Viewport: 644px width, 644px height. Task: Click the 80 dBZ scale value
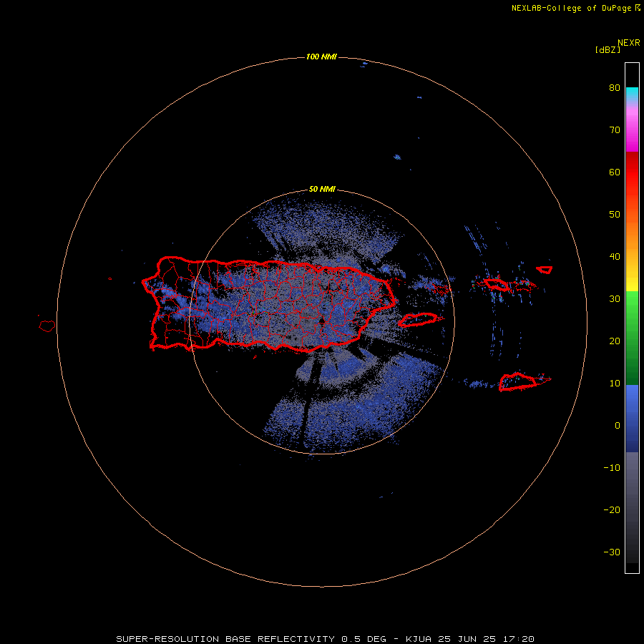click(x=615, y=88)
